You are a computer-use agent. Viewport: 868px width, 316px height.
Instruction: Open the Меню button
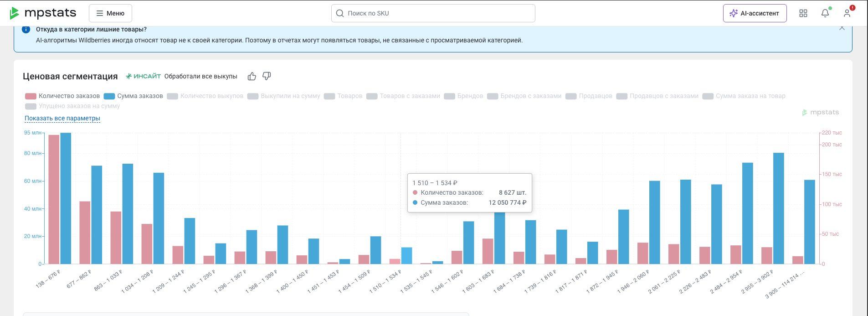110,13
